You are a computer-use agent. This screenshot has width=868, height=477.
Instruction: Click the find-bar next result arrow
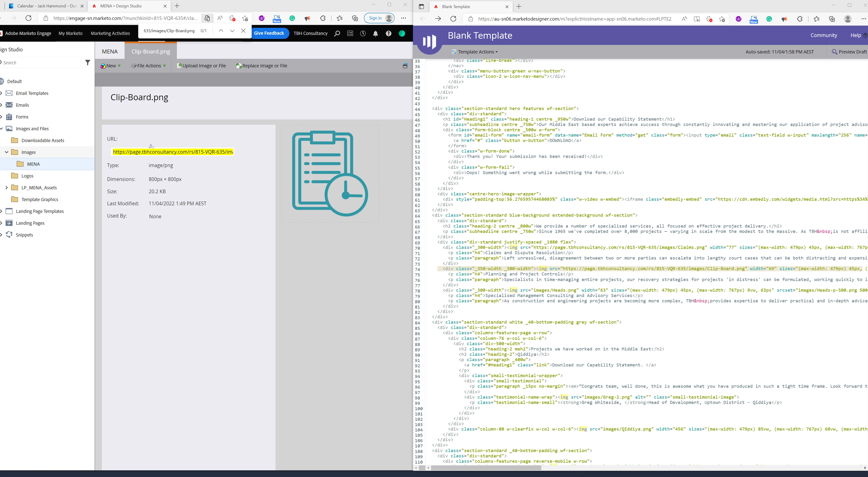pyautogui.click(x=232, y=31)
